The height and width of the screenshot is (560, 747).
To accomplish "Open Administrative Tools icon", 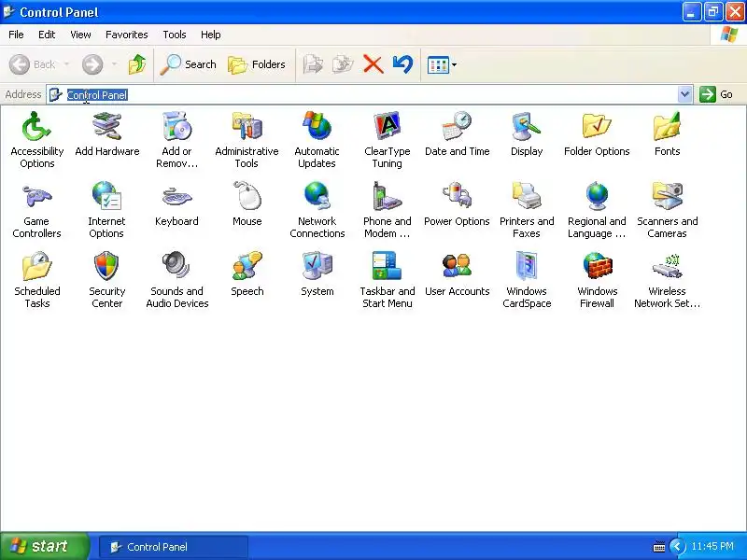I will (247, 127).
